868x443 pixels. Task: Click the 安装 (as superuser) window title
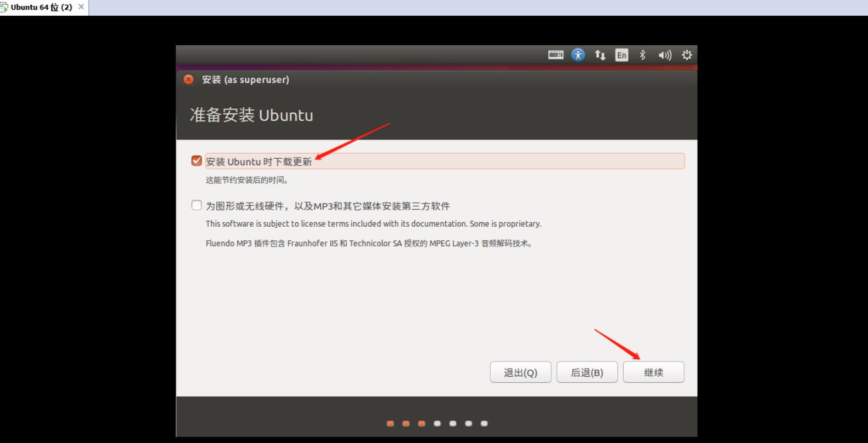(x=245, y=80)
